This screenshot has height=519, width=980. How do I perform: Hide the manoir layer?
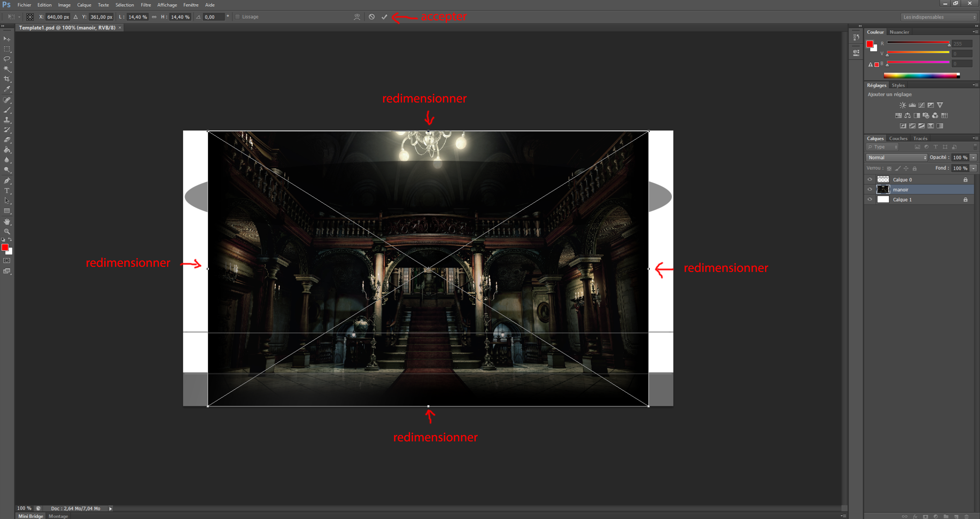[x=870, y=189]
